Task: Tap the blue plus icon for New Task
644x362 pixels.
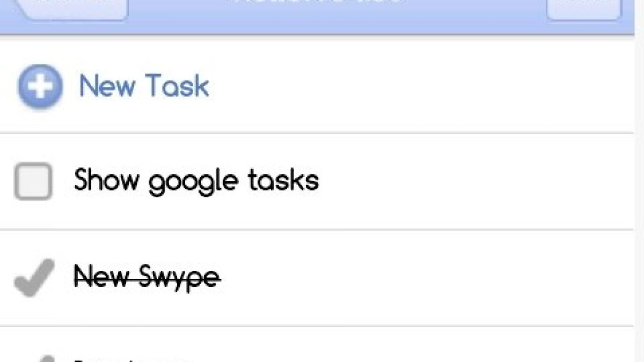Action: 40,87
